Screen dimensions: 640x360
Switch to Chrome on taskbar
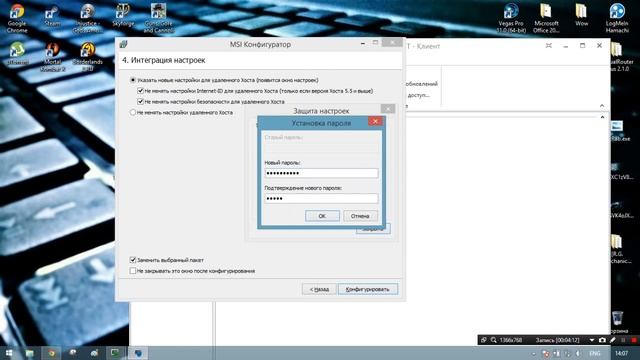point(51,353)
